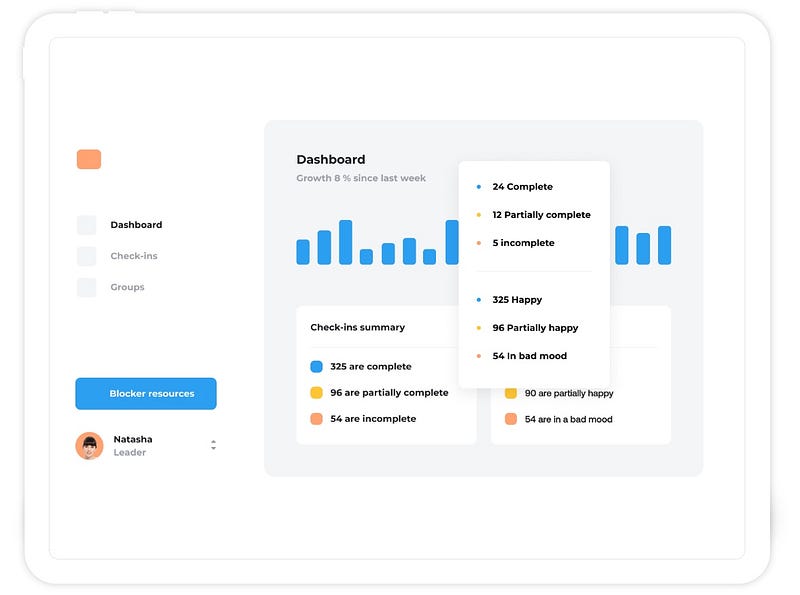This screenshot has width=800, height=595.
Task: Expand the Natasha user switcher arrows
Action: 213,445
